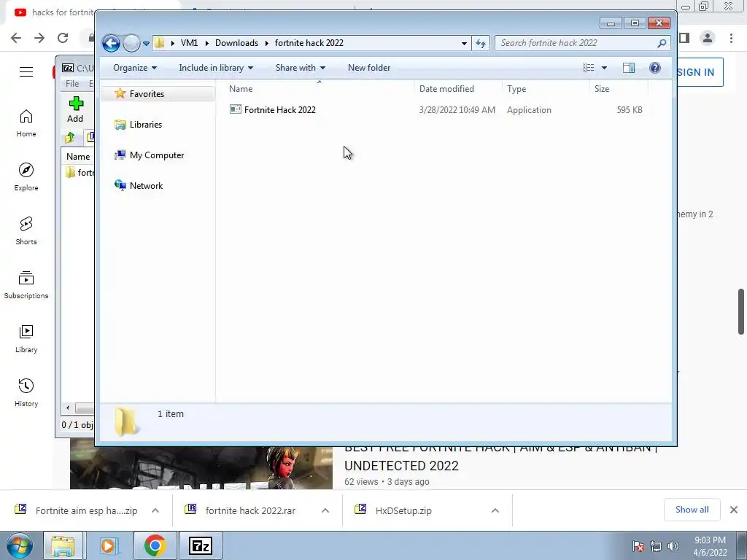
Task: Click Chrome browser back arrow
Action: (x=16, y=38)
